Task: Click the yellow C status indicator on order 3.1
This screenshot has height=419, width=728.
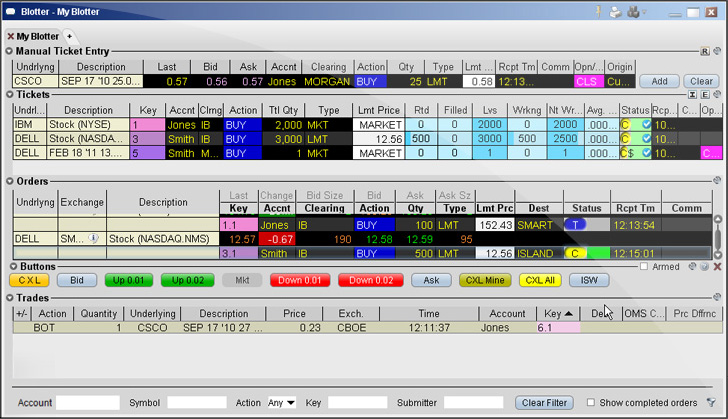Action: point(575,254)
